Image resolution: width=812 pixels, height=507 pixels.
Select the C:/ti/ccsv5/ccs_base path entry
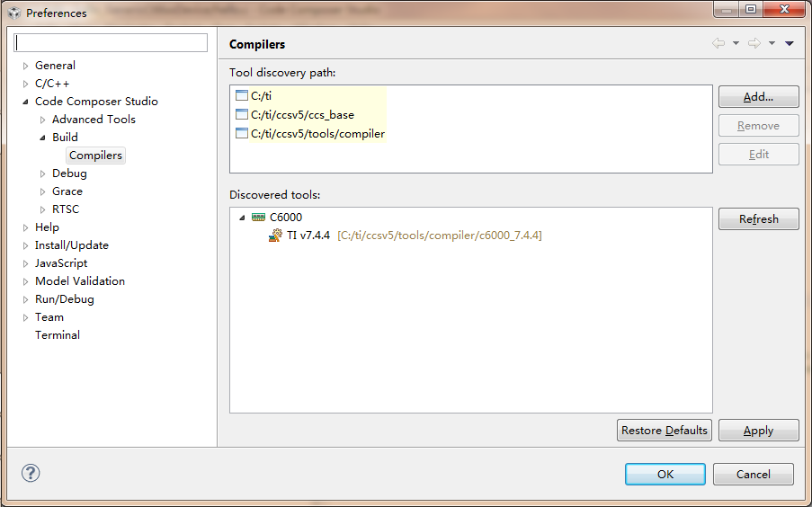click(x=302, y=115)
